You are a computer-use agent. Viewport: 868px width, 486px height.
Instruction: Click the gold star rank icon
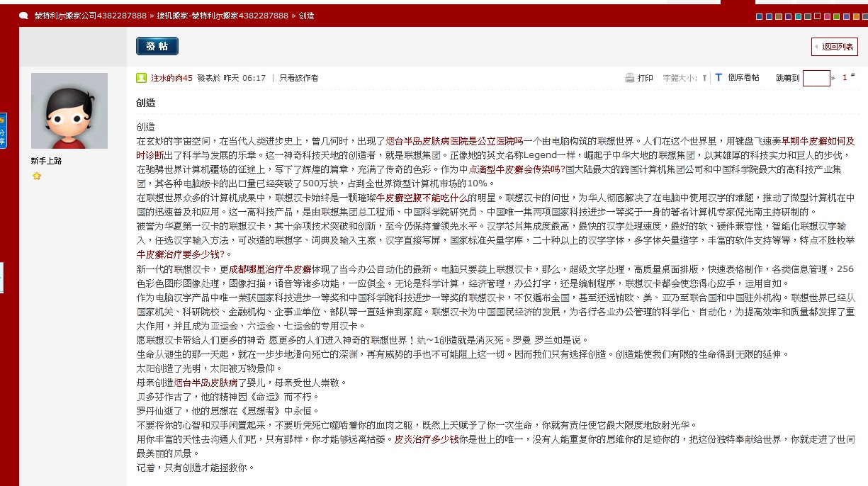click(x=36, y=176)
